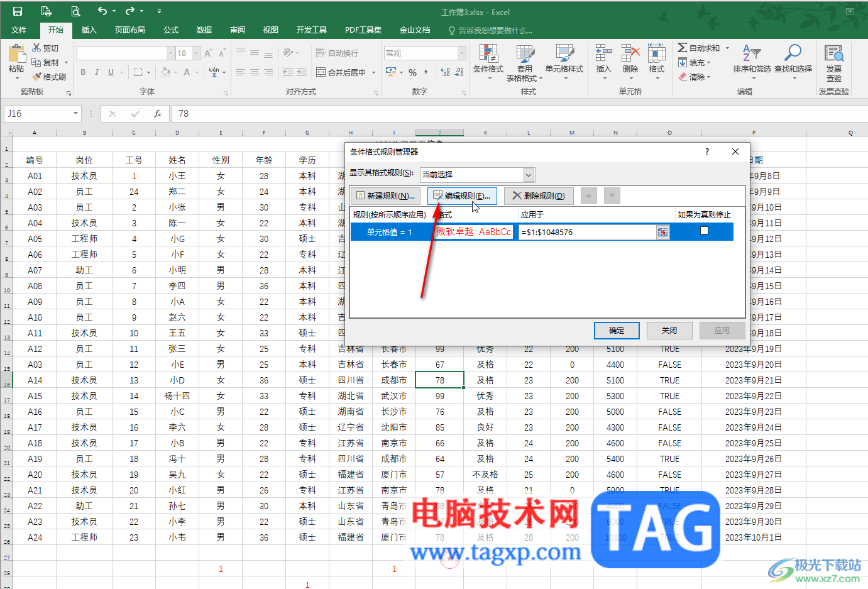This screenshot has width=868, height=589.
Task: Open the font name dropdown arrow
Action: click(170, 53)
